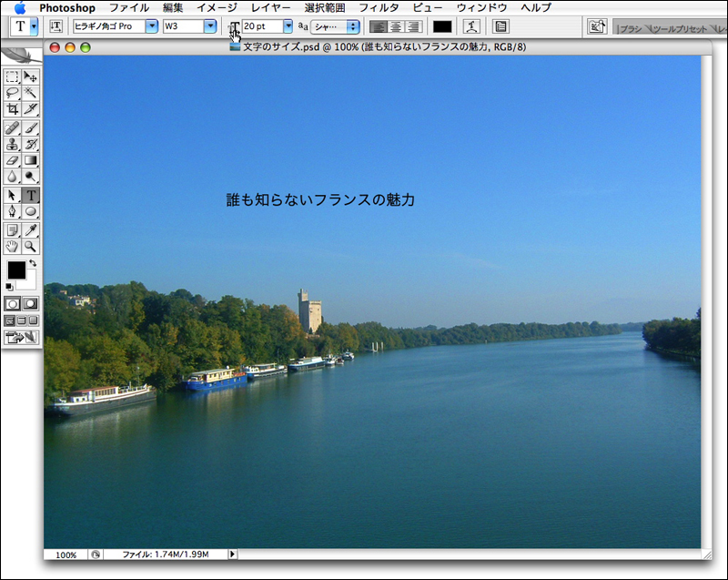
Task: Open the ヒラギノ角ゴ Pro font dropdown
Action: [x=153, y=26]
